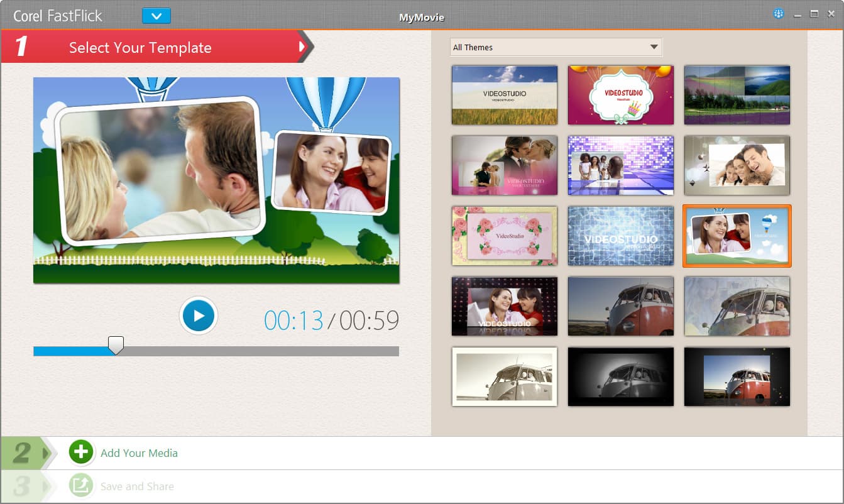Choose the white-framed sepia van template
Viewport: 844px width, 504px height.
[505, 376]
